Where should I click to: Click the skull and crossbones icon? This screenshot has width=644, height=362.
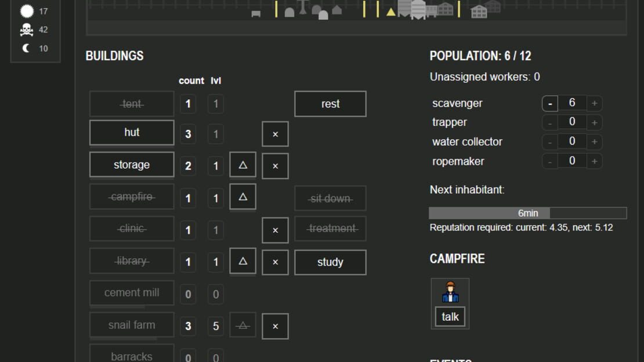[x=27, y=30]
